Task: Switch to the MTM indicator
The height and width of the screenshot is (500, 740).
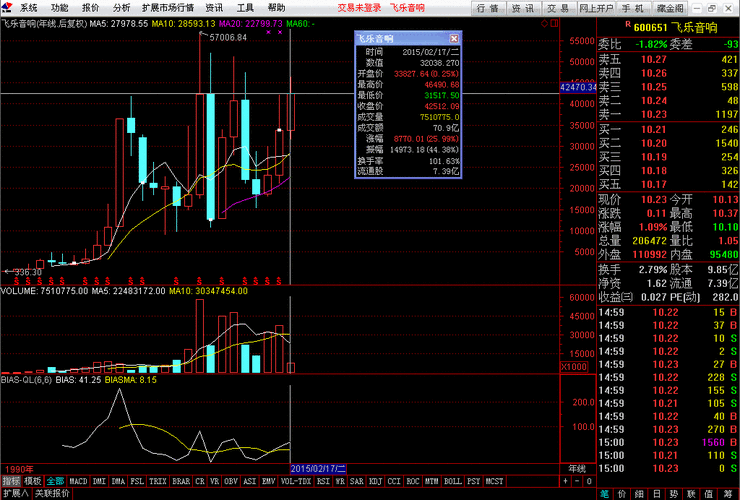Action: (431, 481)
